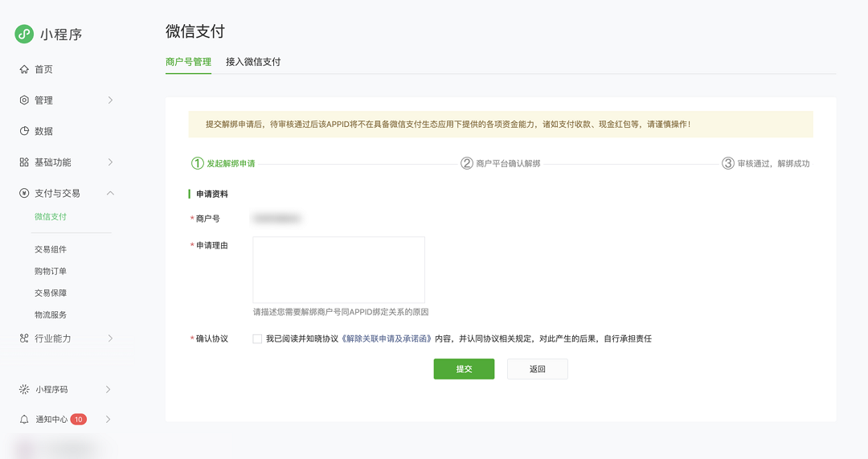Viewport: 868px width, 459px height.
Task: Click inside the 申请理由 text area
Action: click(x=339, y=269)
